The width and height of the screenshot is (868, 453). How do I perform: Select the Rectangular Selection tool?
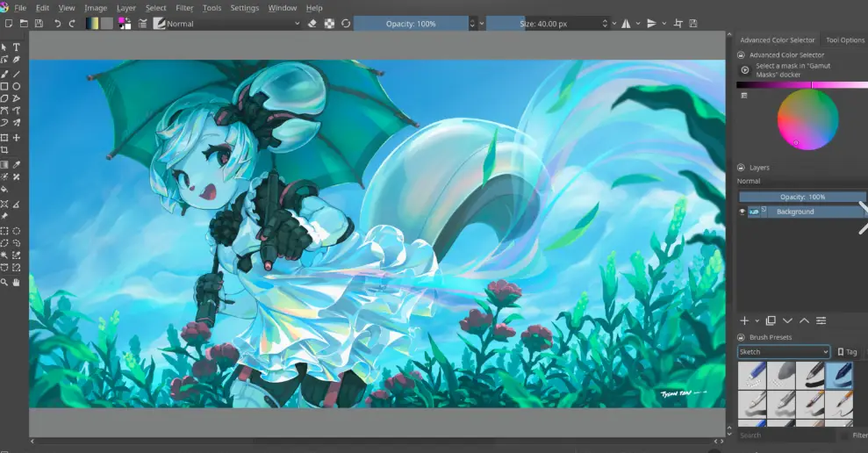[x=4, y=231]
